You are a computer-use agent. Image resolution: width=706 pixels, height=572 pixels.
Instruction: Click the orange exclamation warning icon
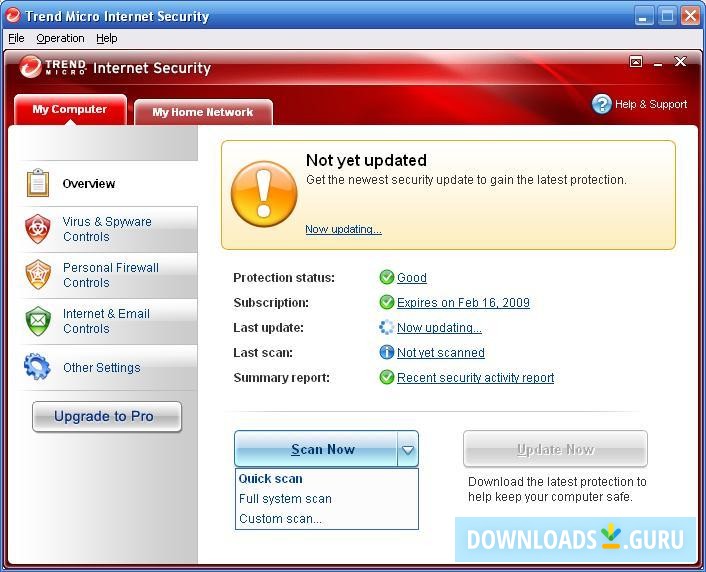[264, 194]
